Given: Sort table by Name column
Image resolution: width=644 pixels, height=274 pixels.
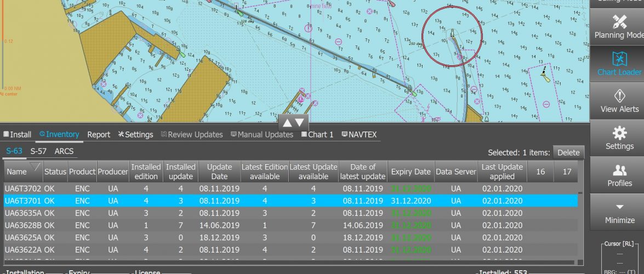Looking at the screenshot, I should pyautogui.click(x=24, y=172).
